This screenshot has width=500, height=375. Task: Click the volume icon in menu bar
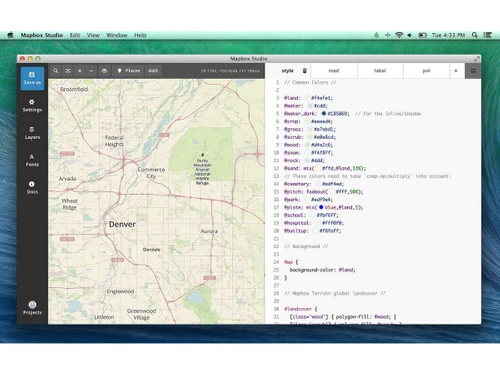[409, 35]
